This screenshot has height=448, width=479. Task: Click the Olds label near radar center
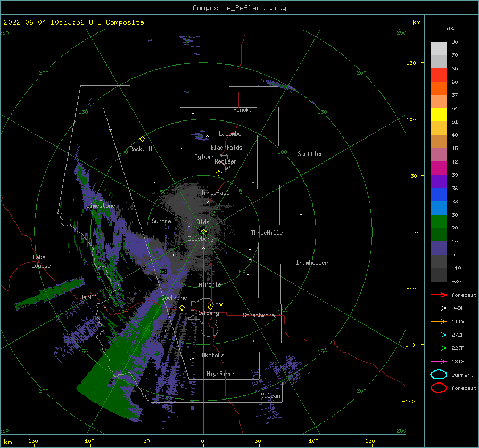click(203, 222)
